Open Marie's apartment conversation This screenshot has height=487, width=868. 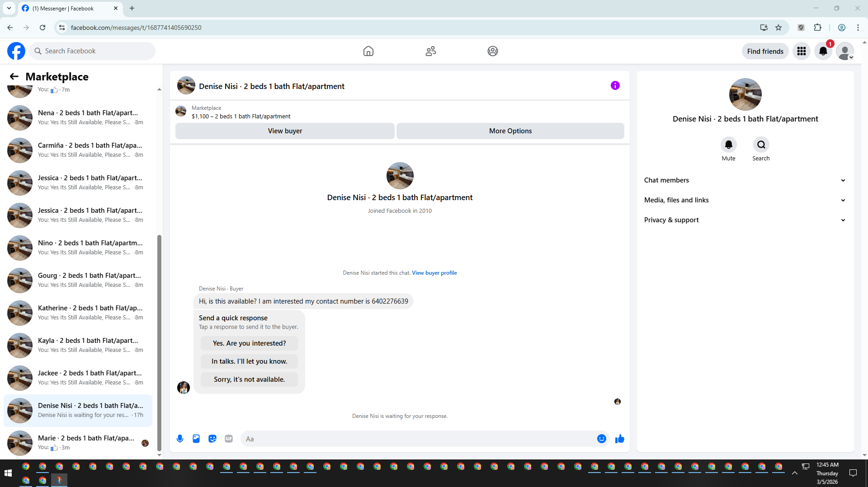[x=78, y=443]
